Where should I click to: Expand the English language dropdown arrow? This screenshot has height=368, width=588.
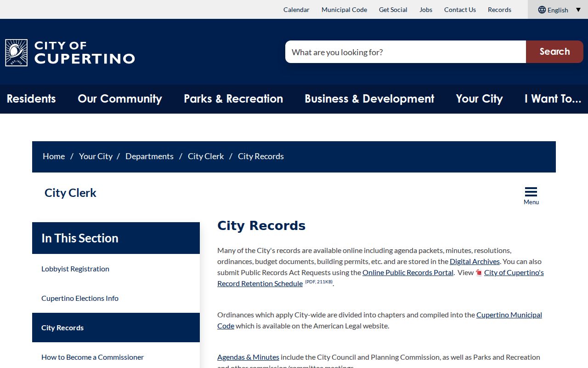pos(578,10)
